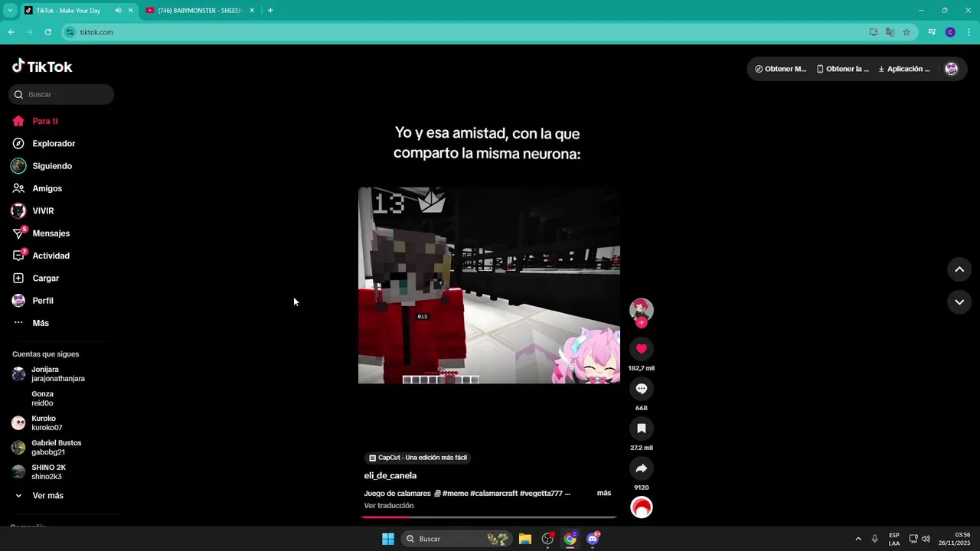Open the Explorador page
The width and height of the screenshot is (980, 551).
54,144
